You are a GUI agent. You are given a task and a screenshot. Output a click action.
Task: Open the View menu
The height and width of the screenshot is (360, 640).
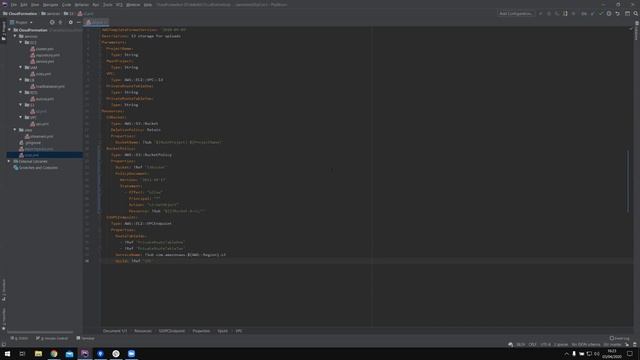point(35,5)
